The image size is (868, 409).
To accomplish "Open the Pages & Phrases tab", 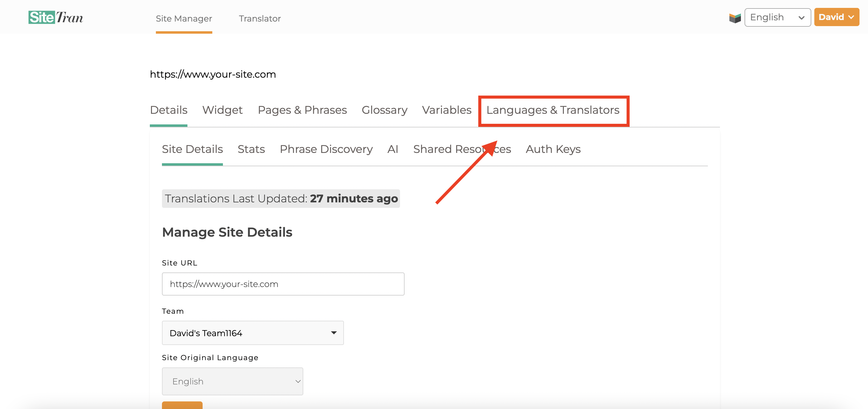I will click(302, 110).
